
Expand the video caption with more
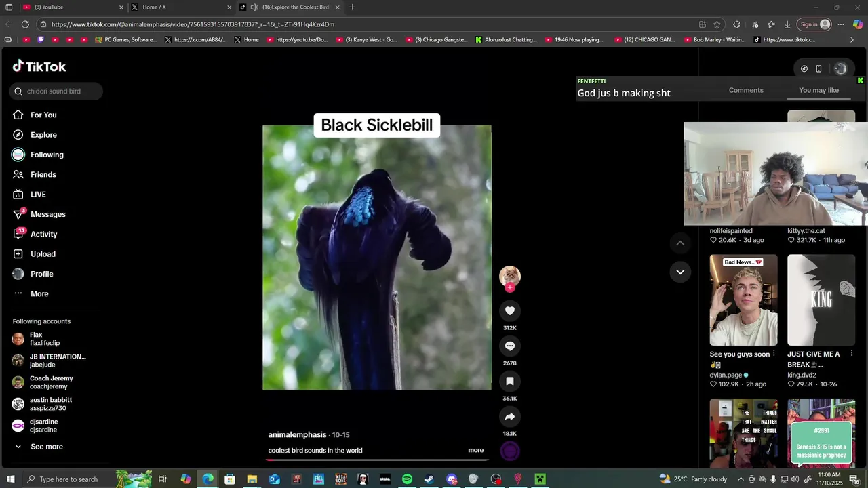475,450
